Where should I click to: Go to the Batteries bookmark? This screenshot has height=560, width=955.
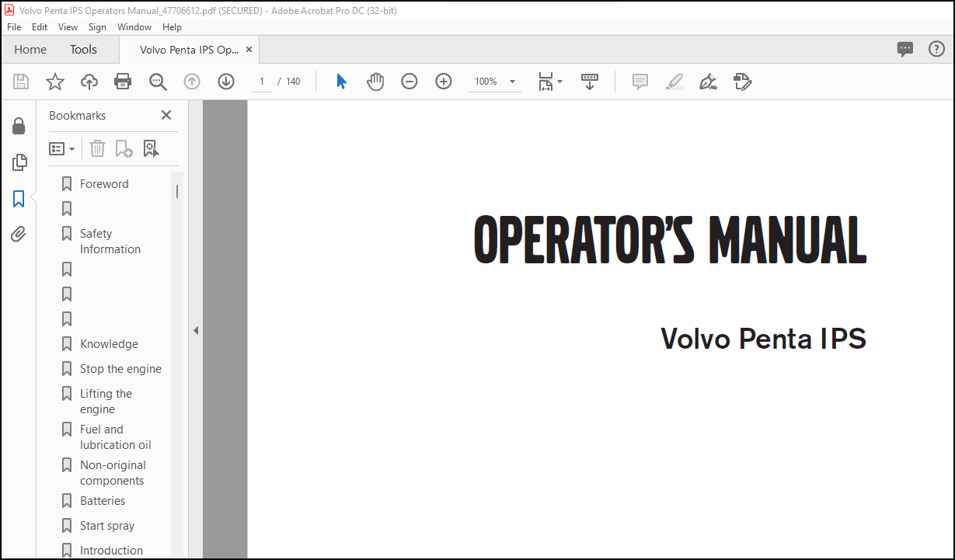103,501
